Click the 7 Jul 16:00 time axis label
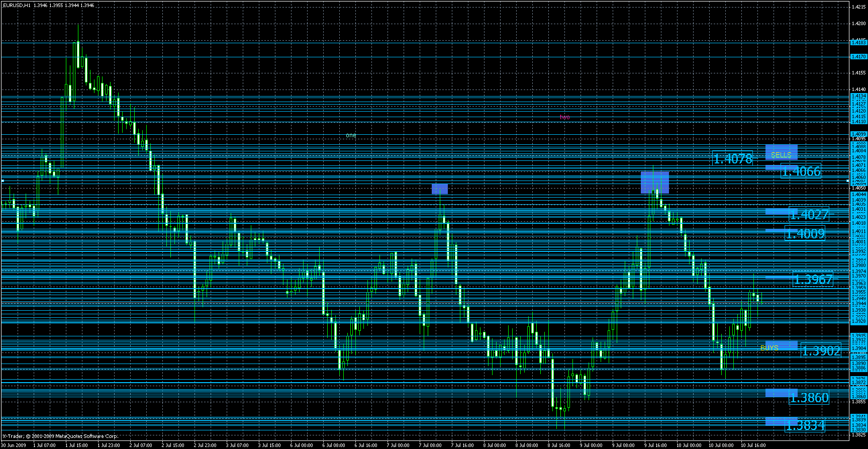 point(462,445)
